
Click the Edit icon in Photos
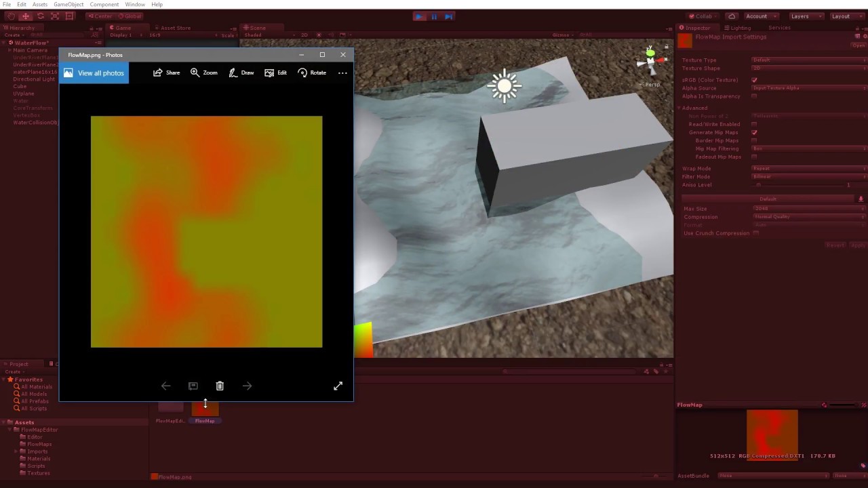tap(276, 73)
